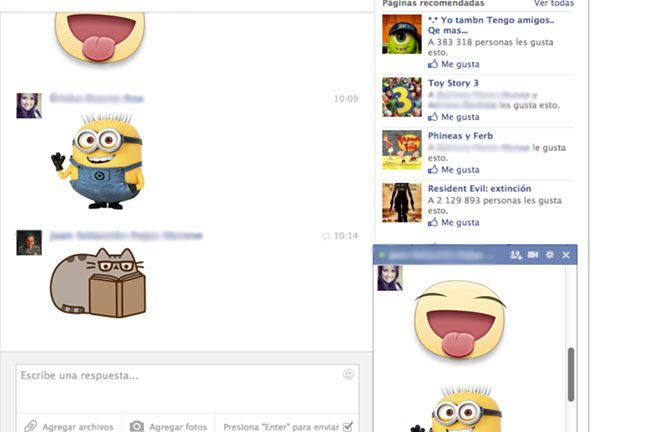Viewport: 660px width, 432px height.
Task: Click the reply text field
Action: click(188, 388)
